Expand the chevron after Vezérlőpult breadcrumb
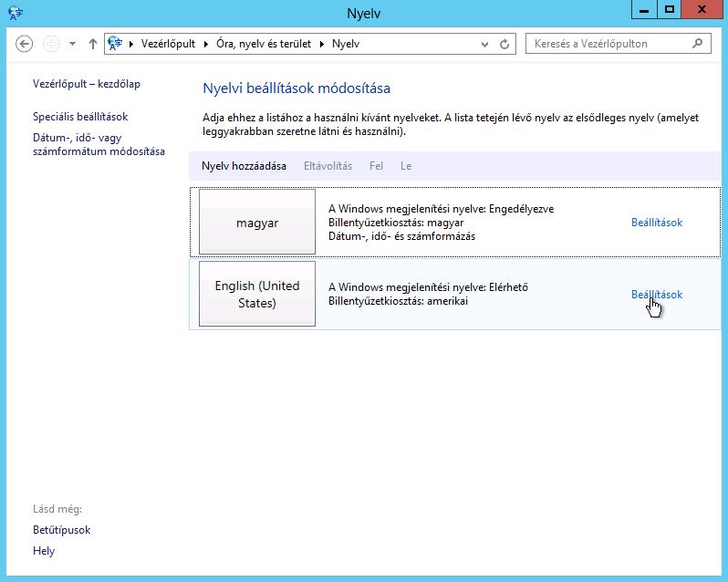The width and height of the screenshot is (728, 582). 208,44
